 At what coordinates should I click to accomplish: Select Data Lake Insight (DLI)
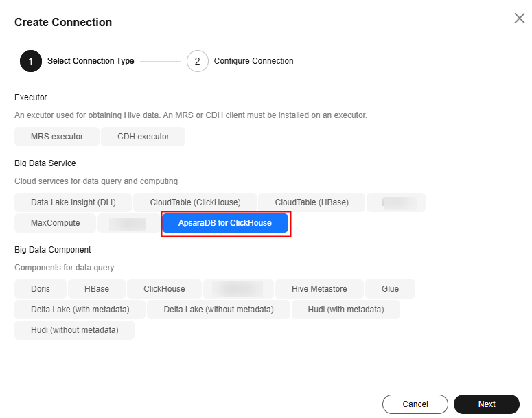73,202
